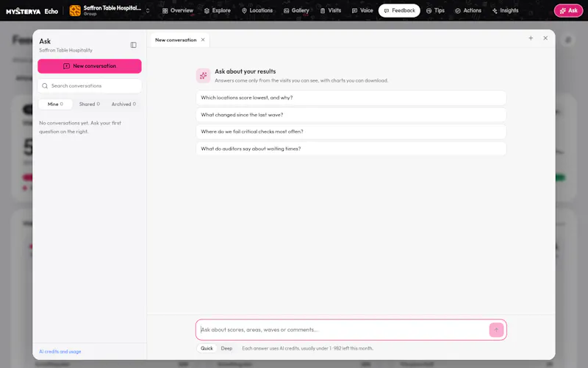Go to Locations in top navigation
This screenshot has height=368, width=588.
(257, 10)
